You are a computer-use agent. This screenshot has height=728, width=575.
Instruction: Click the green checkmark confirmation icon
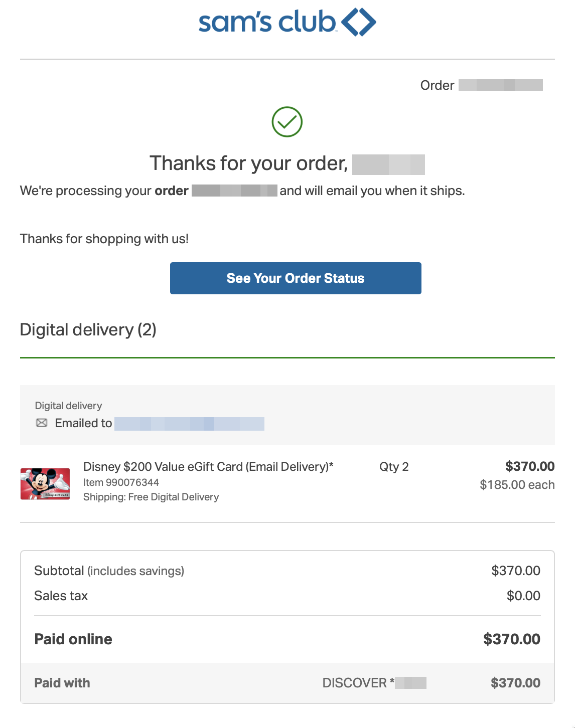286,121
